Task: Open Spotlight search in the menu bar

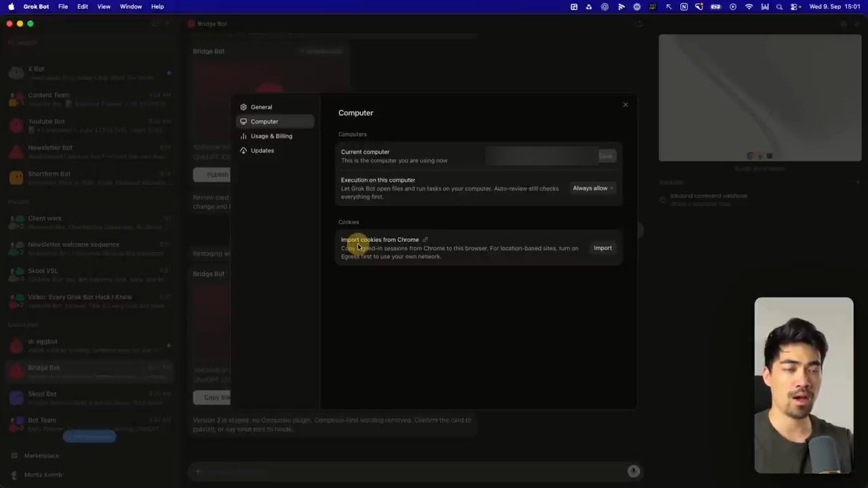Action: coord(779,6)
